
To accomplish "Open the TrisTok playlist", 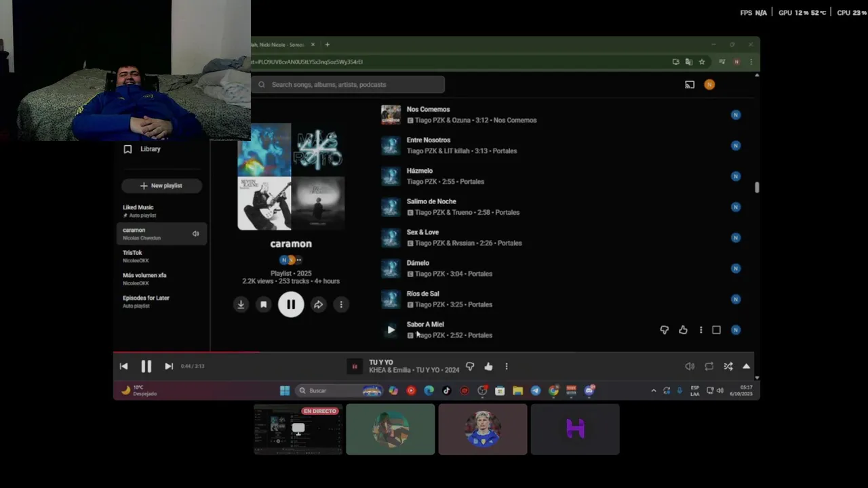I will click(x=161, y=256).
